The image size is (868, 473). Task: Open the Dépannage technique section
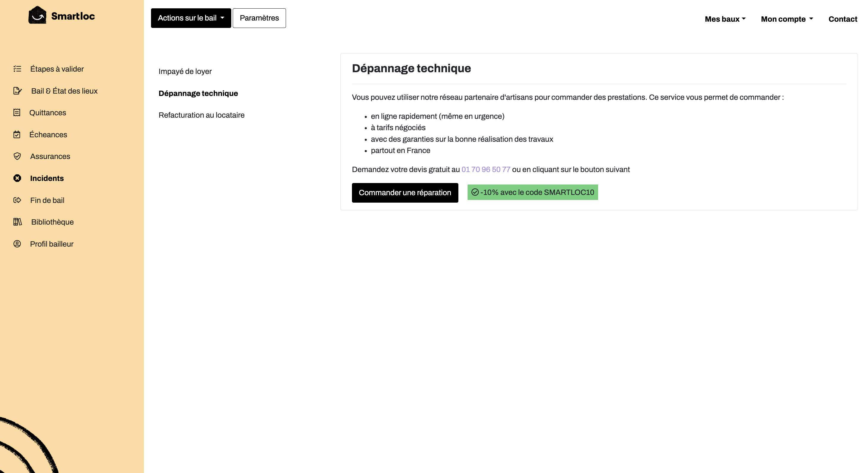[x=198, y=93]
